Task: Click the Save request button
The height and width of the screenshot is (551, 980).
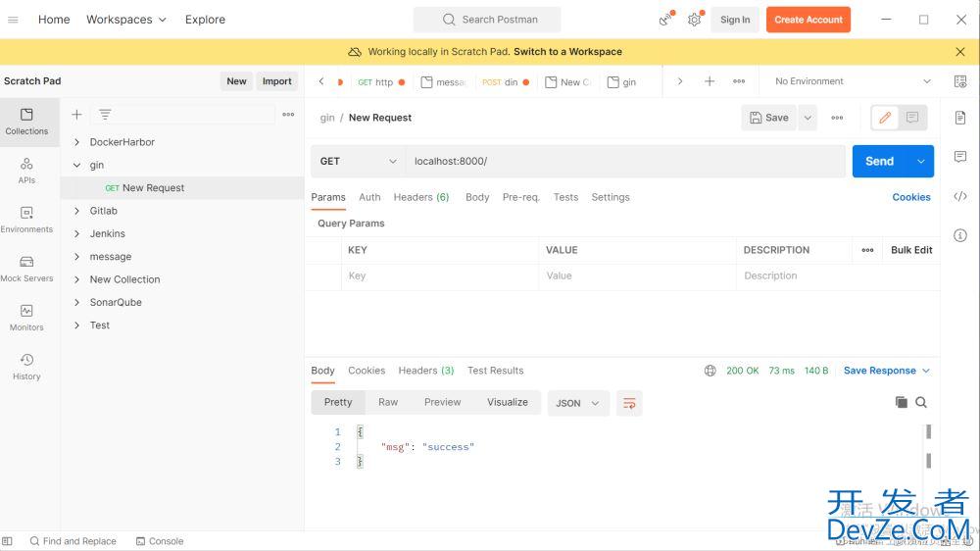Action: 768,118
